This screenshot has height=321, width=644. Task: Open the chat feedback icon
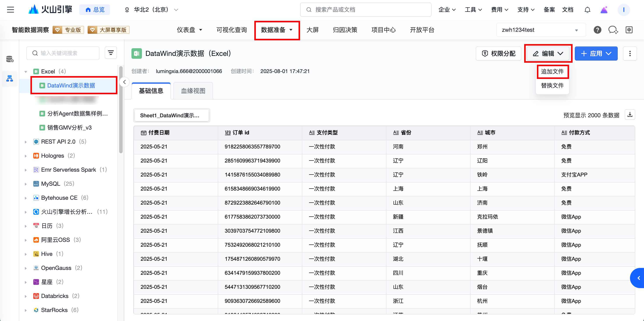613,30
